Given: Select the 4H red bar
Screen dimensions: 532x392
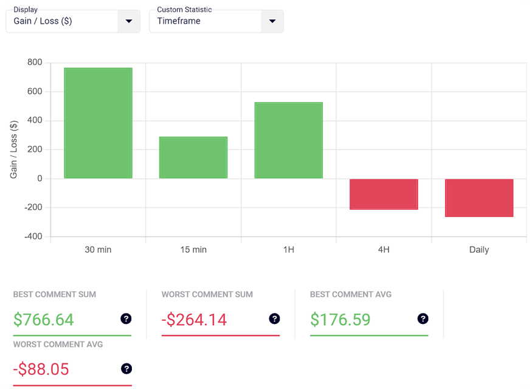Looking at the screenshot, I should (384, 194).
